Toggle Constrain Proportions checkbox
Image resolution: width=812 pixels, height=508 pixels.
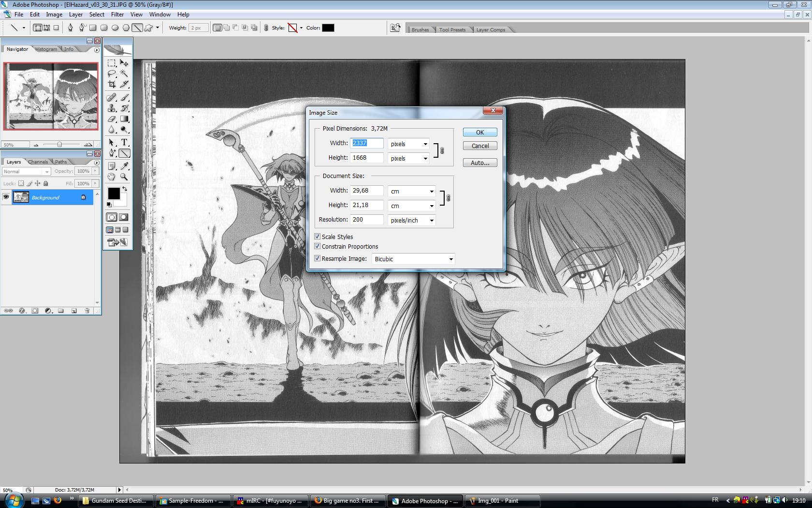[318, 246]
